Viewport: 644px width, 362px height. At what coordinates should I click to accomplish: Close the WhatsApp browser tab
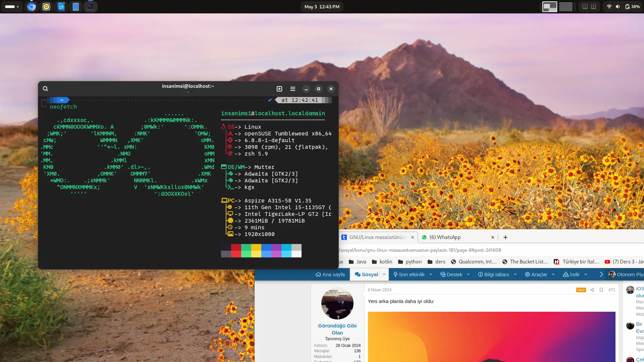(x=493, y=237)
